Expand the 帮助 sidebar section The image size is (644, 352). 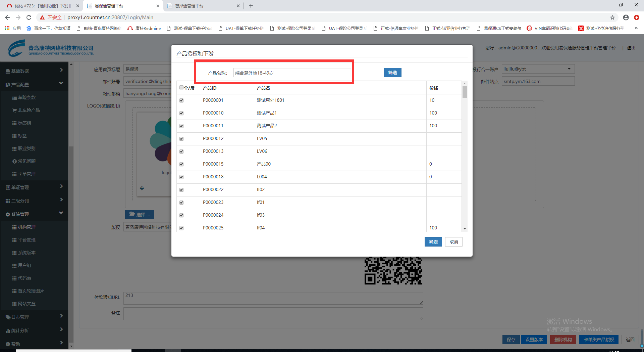click(34, 344)
